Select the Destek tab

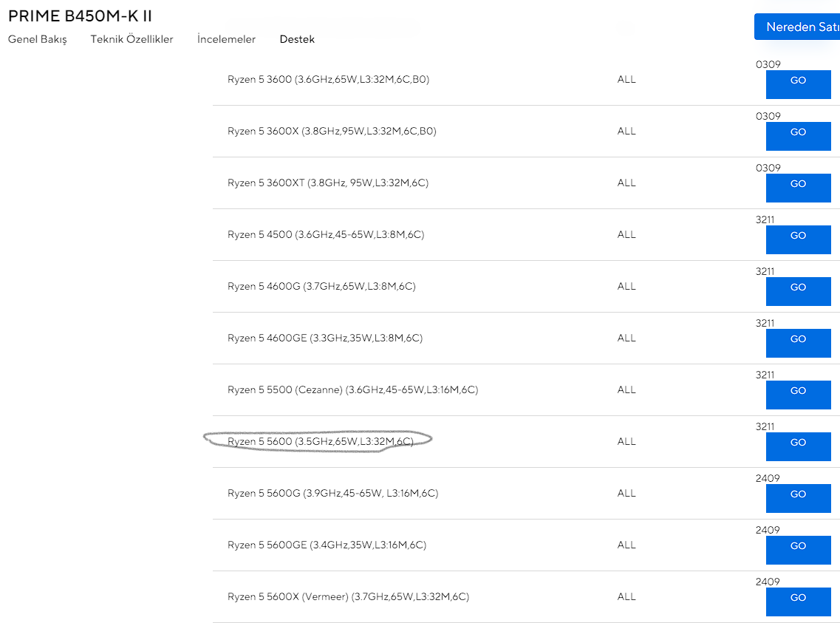click(297, 40)
